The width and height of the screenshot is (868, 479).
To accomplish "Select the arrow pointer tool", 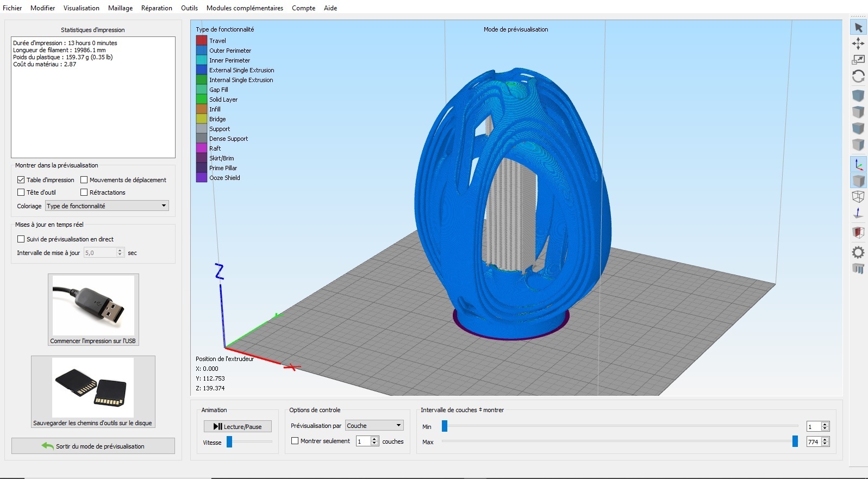I will pyautogui.click(x=858, y=27).
